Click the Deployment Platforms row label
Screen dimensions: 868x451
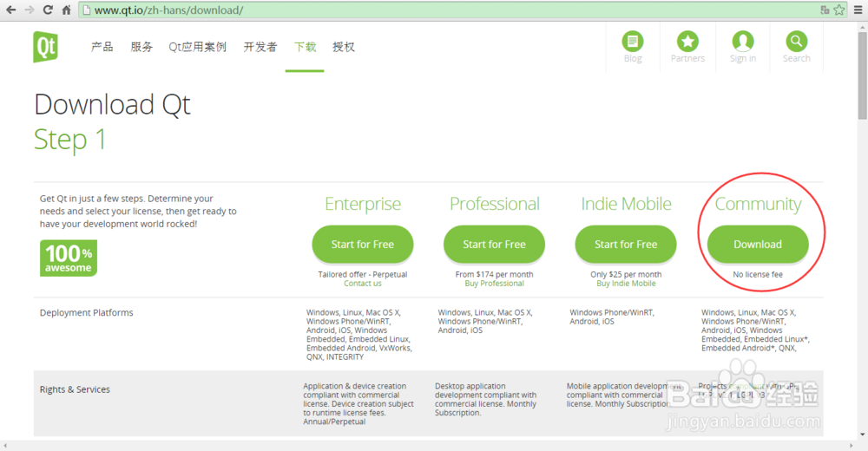pyautogui.click(x=86, y=312)
